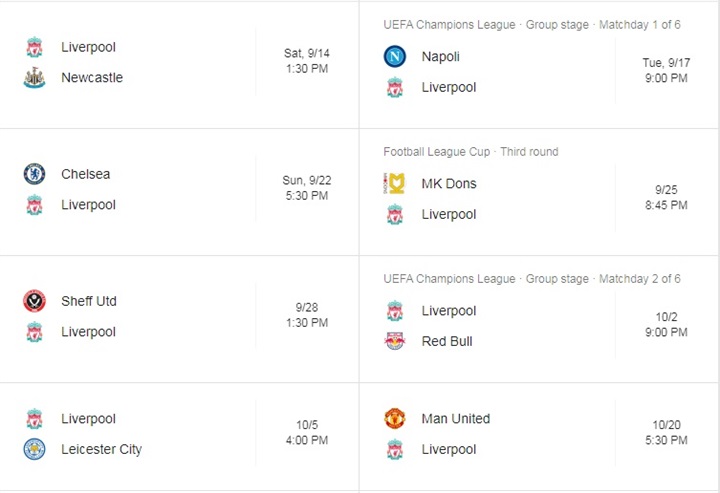Click the Red Bull club logo
The width and height of the screenshot is (720, 493).
click(395, 341)
